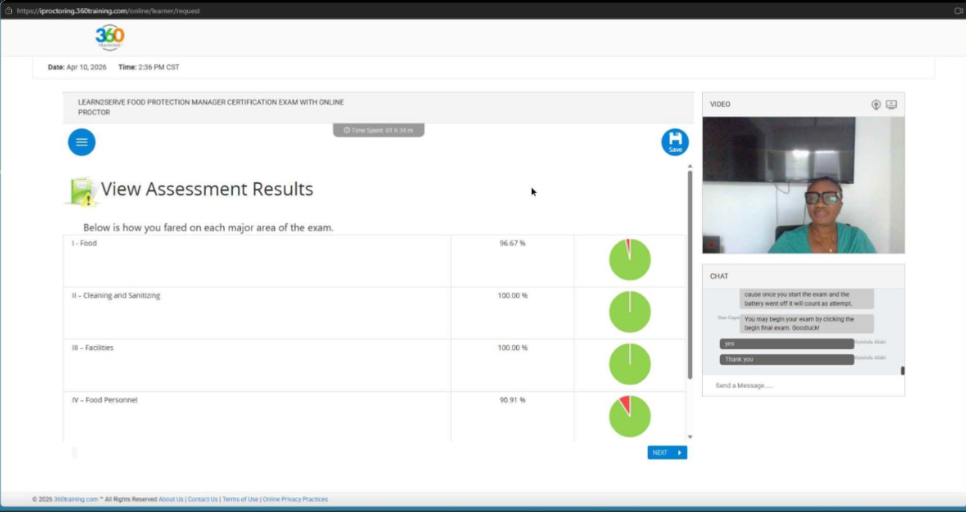966x512 pixels.
Task: Click the chat panel scrollbar thumb
Action: (903, 370)
